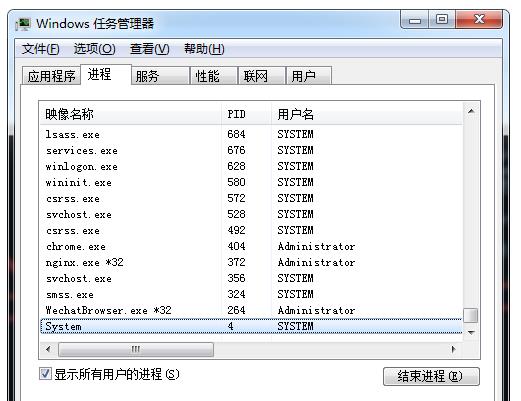Click the 结束进程 button

coord(431,376)
